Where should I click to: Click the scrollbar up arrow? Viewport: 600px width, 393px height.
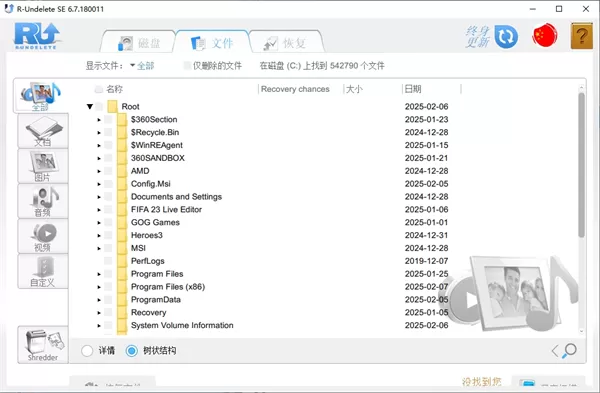coord(582,88)
